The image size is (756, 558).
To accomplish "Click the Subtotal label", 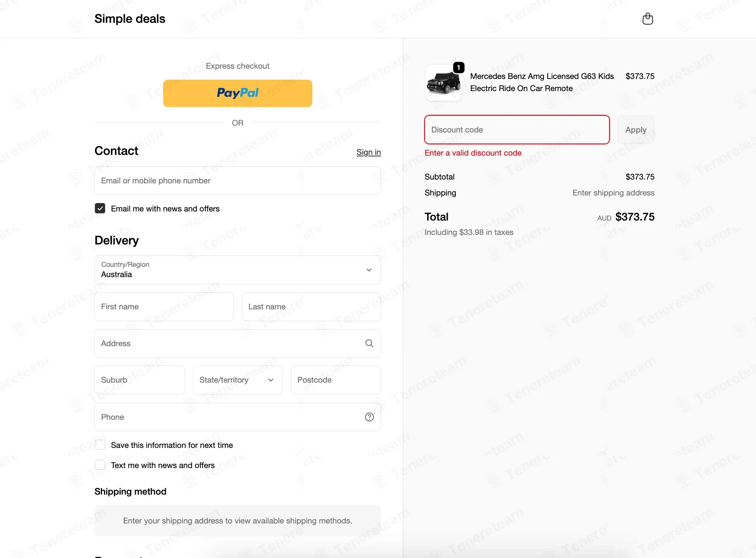I will pyautogui.click(x=439, y=177).
